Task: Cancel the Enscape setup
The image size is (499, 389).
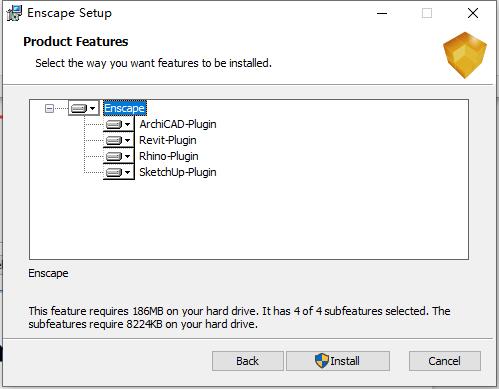Action: click(x=445, y=361)
